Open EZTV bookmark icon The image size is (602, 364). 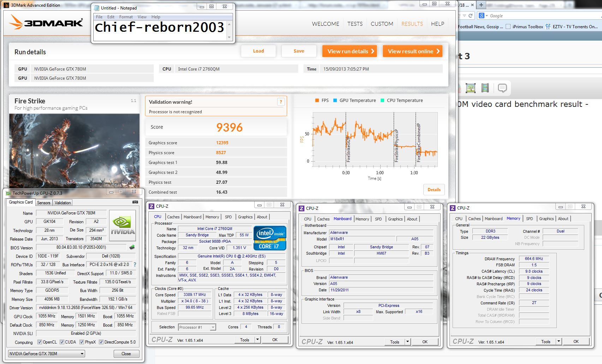point(548,26)
